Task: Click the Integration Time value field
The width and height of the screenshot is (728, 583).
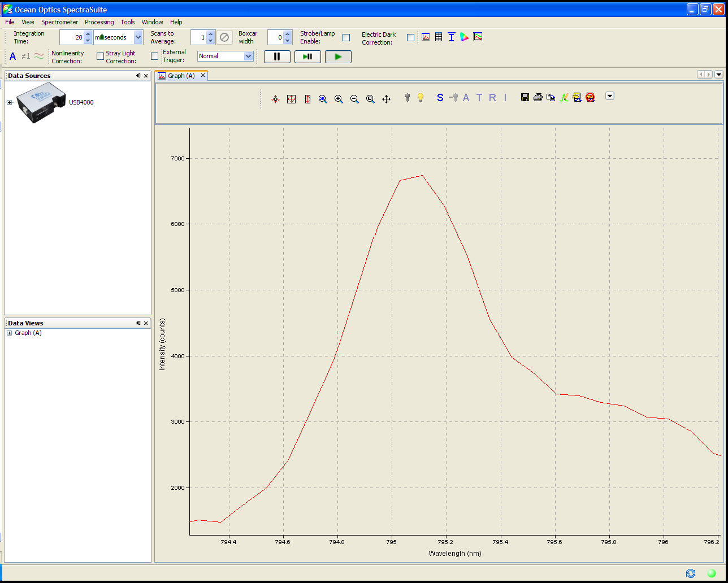Action: [x=71, y=37]
